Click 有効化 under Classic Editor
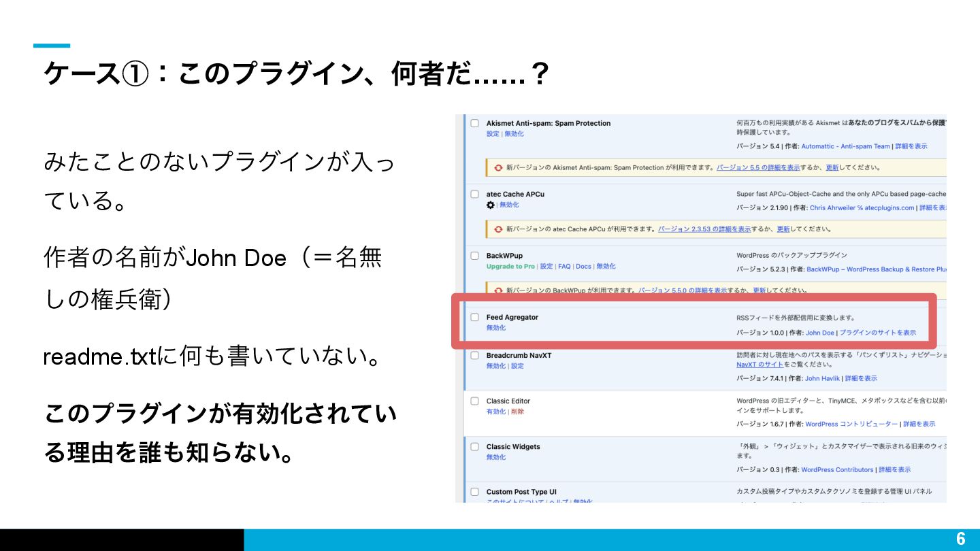 [496, 412]
